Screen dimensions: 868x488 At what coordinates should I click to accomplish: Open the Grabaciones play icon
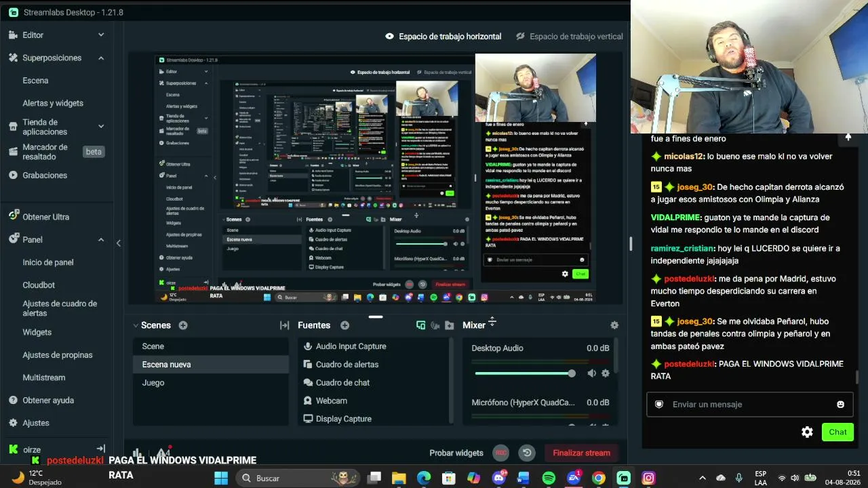[x=13, y=175]
